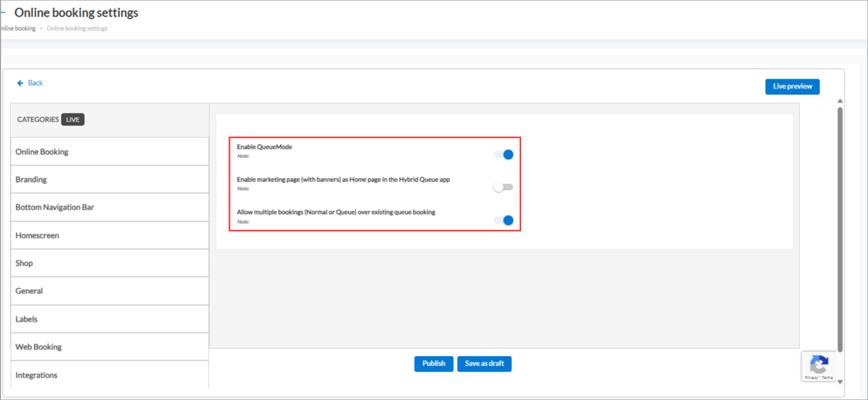Select the General category
This screenshot has height=400, width=868.
click(109, 291)
